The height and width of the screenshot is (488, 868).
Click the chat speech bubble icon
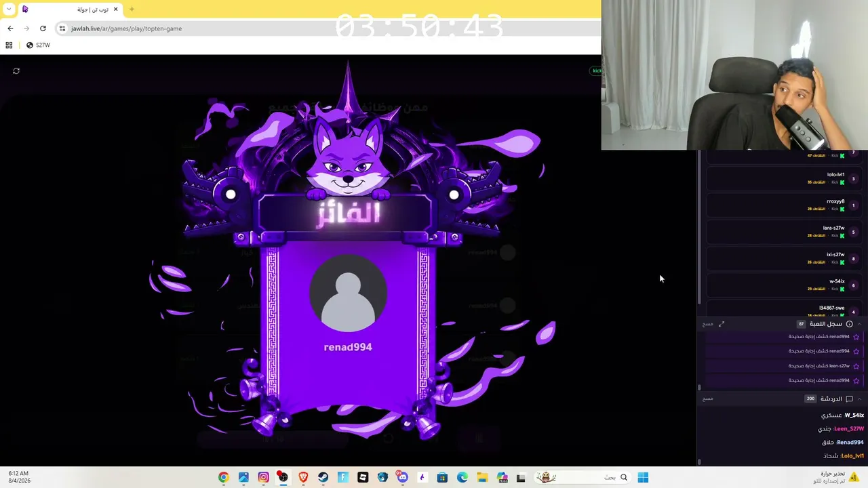click(849, 399)
